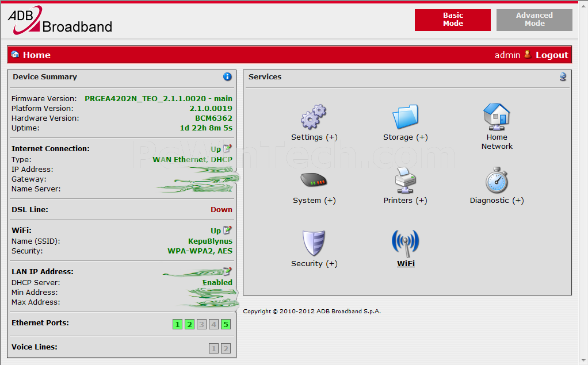Click the DHCP Server Enabled status
The width and height of the screenshot is (588, 365).
pos(217,283)
